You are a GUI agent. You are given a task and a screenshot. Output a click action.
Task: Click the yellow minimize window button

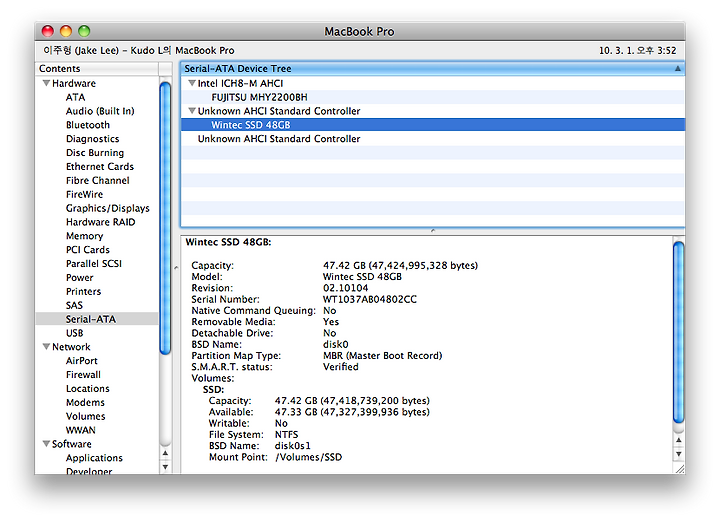[66, 31]
